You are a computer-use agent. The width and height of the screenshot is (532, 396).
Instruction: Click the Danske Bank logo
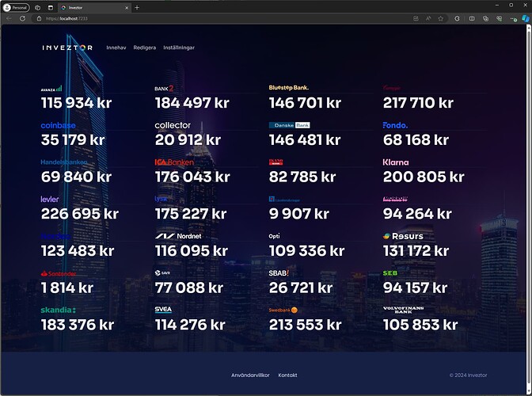click(x=290, y=125)
